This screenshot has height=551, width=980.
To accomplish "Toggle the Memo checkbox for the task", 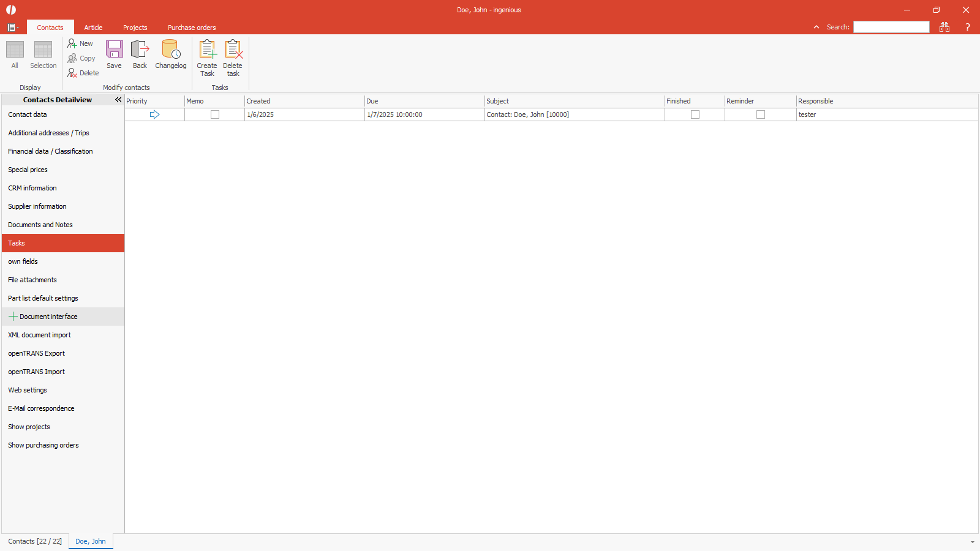I will click(x=215, y=114).
